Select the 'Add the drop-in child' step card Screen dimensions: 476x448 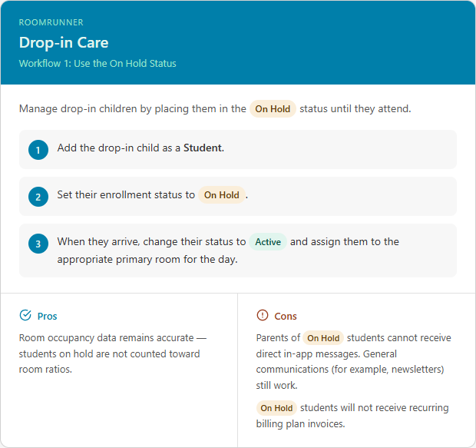click(x=238, y=150)
